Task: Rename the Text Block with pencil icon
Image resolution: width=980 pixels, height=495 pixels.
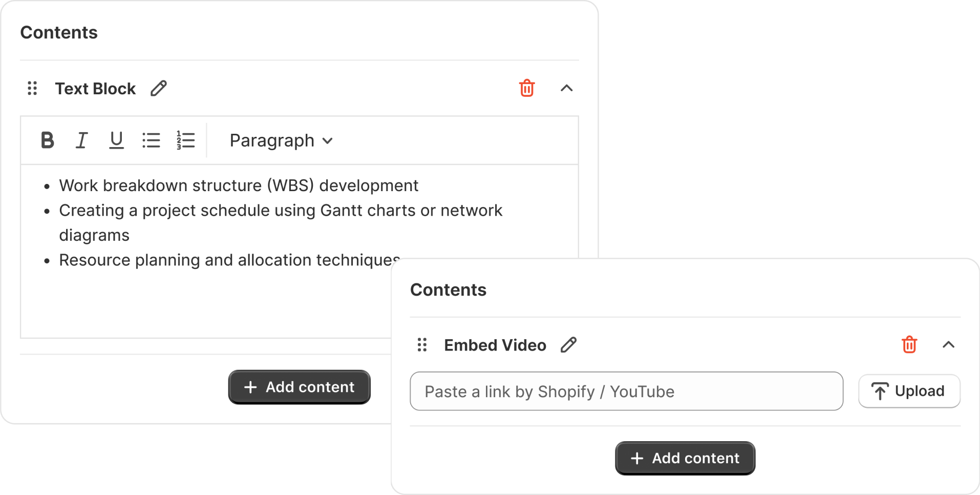Action: pos(159,89)
